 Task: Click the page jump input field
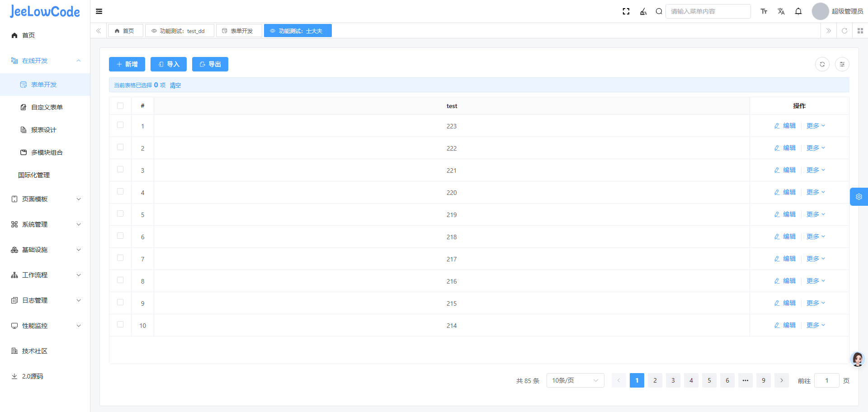pos(826,380)
